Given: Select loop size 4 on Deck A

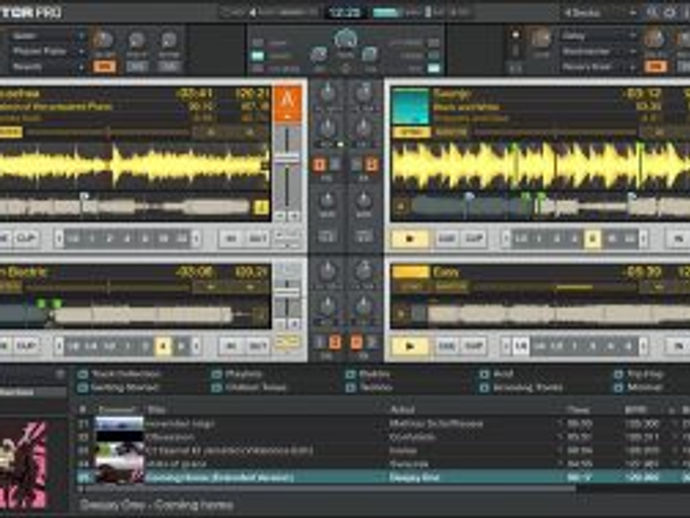Looking at the screenshot, I should (127, 239).
